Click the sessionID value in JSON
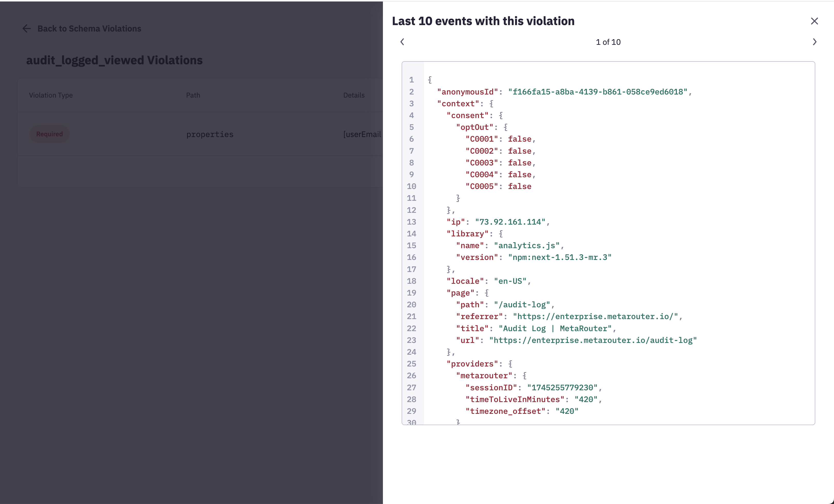834x504 pixels. (x=562, y=388)
